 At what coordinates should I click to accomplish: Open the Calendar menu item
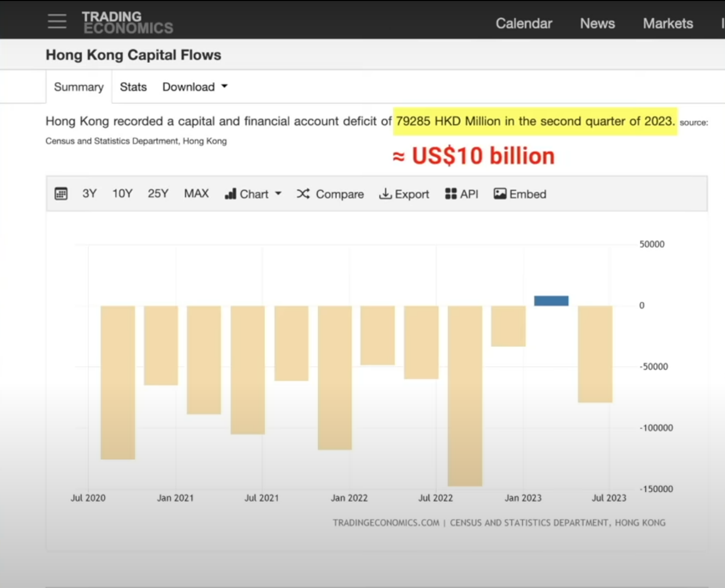click(524, 23)
